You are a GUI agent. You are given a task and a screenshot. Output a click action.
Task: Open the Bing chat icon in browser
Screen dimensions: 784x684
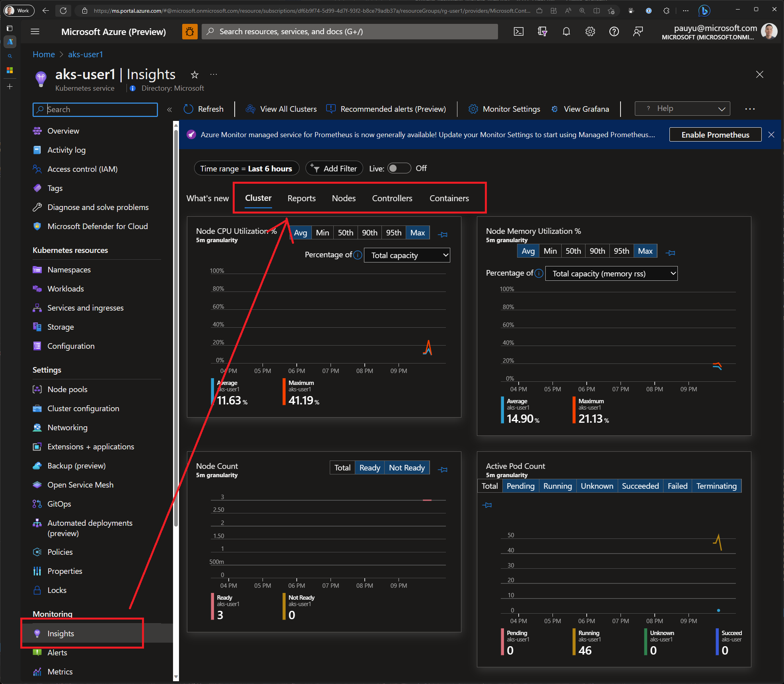coord(704,11)
